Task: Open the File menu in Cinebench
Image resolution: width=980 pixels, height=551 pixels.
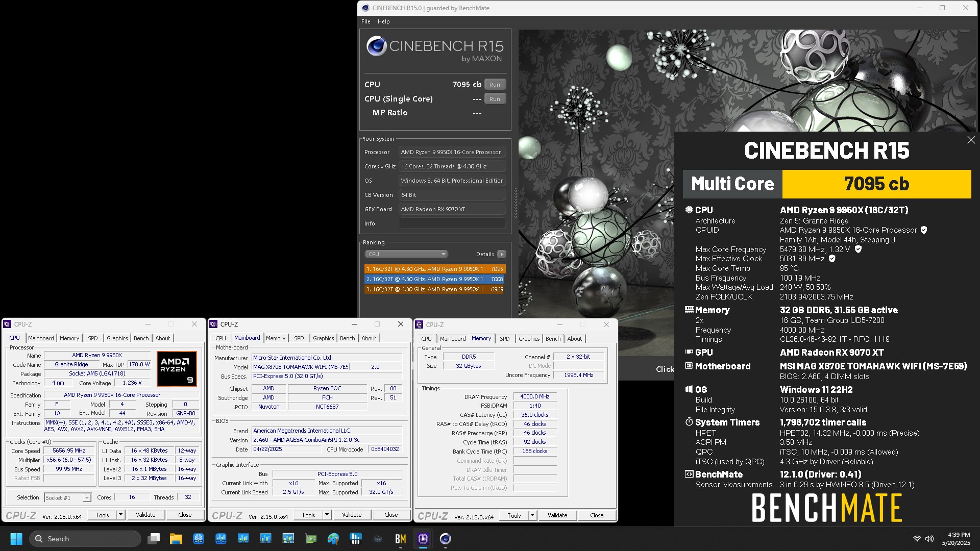Action: click(366, 21)
